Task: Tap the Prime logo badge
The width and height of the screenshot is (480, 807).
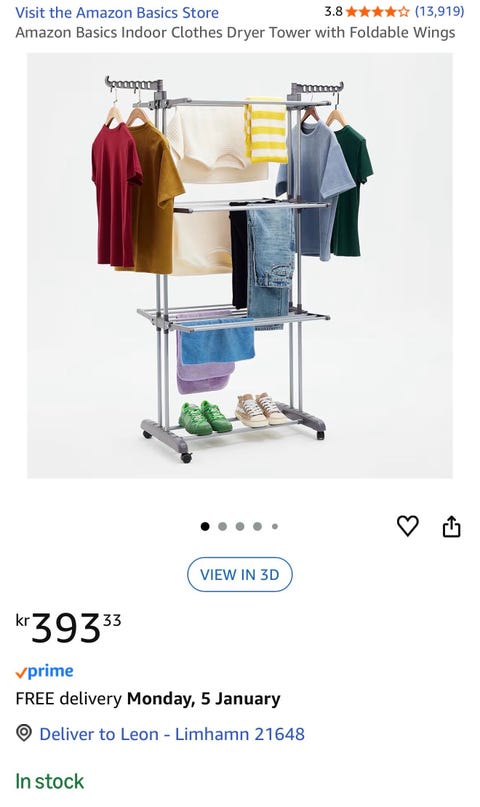Action: click(x=44, y=672)
